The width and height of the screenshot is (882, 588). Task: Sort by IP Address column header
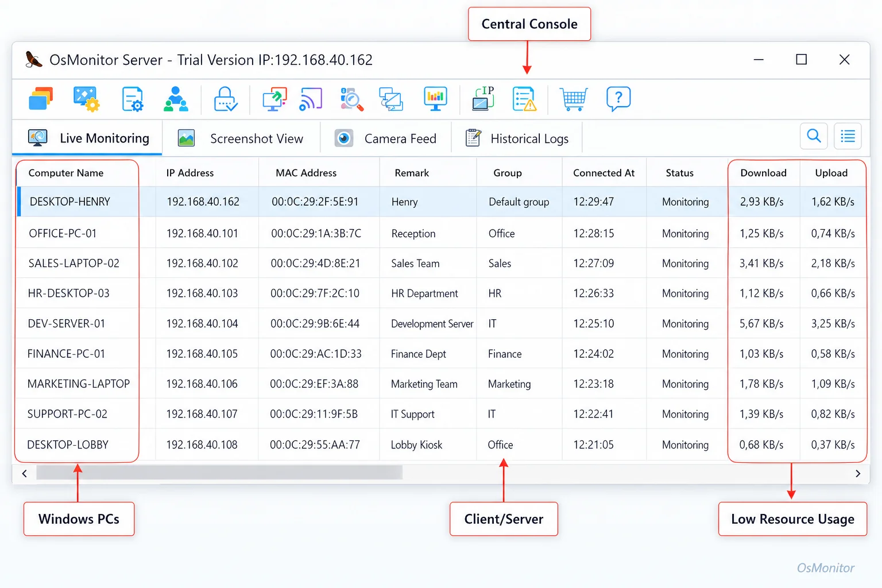click(190, 173)
